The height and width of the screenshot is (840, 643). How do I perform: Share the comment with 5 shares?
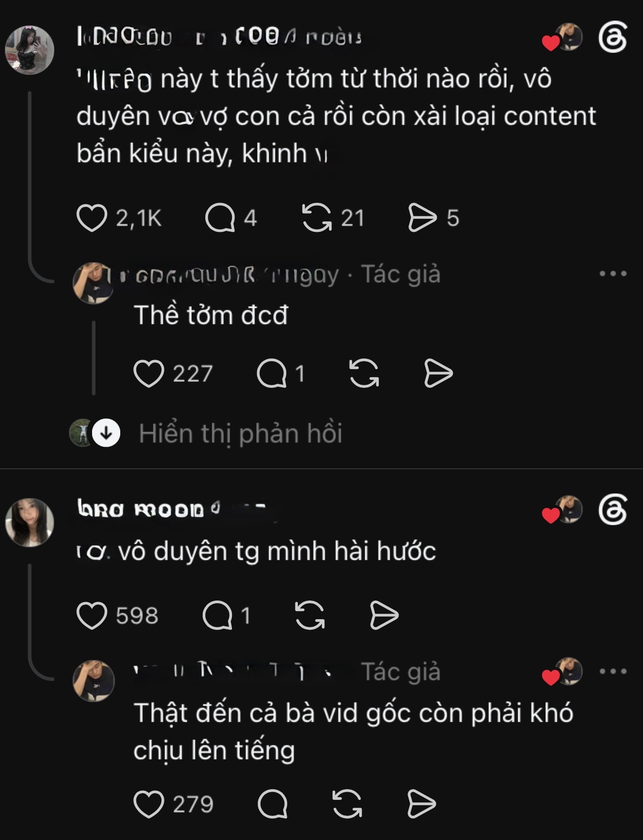click(x=422, y=218)
